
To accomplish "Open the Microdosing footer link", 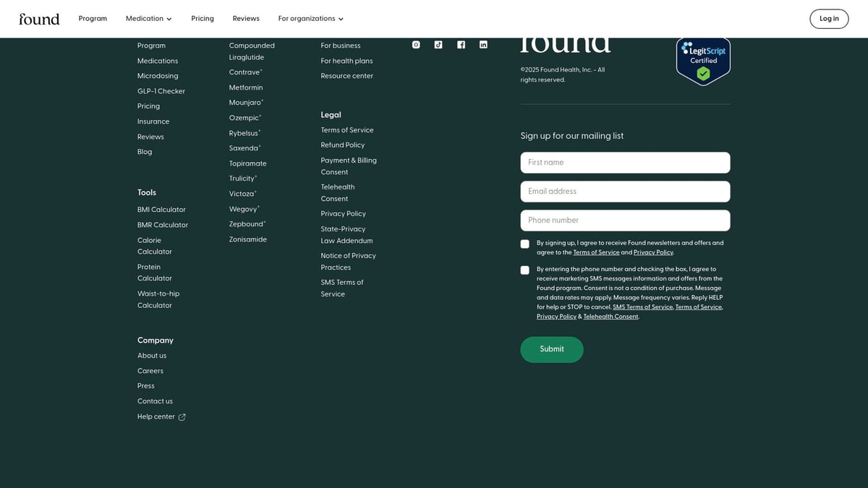I will point(158,76).
